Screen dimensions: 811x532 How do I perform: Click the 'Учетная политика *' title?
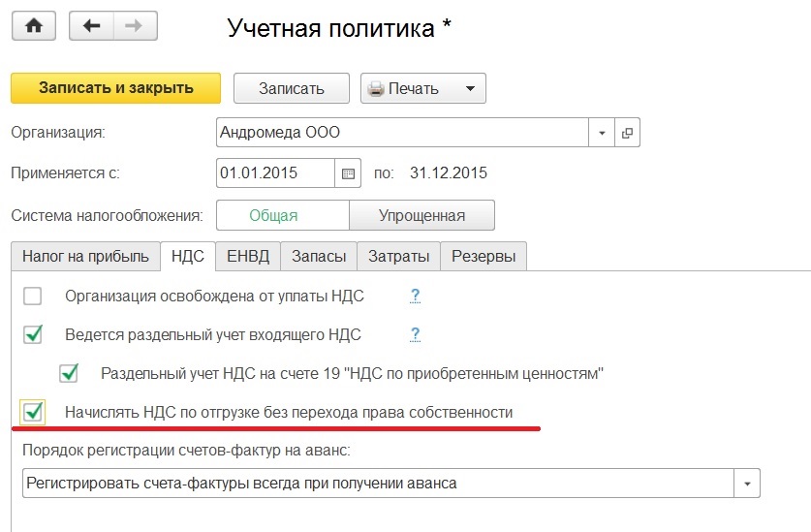339,28
